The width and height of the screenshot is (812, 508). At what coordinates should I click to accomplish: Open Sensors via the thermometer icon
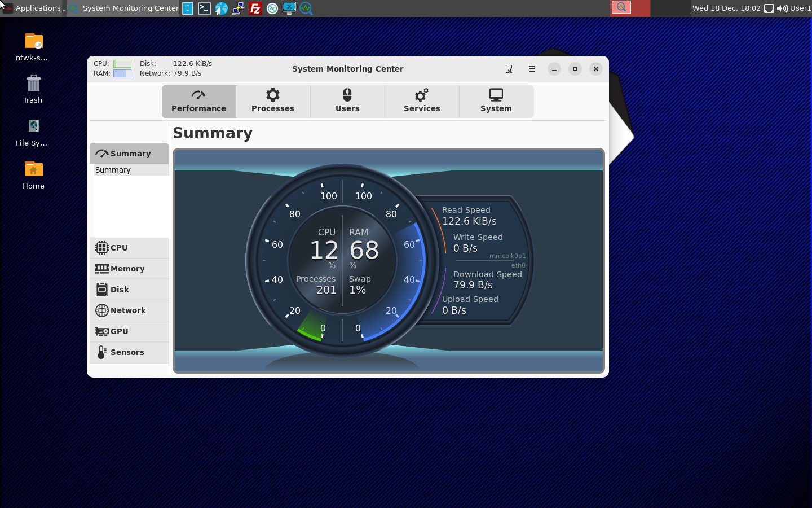(x=102, y=352)
